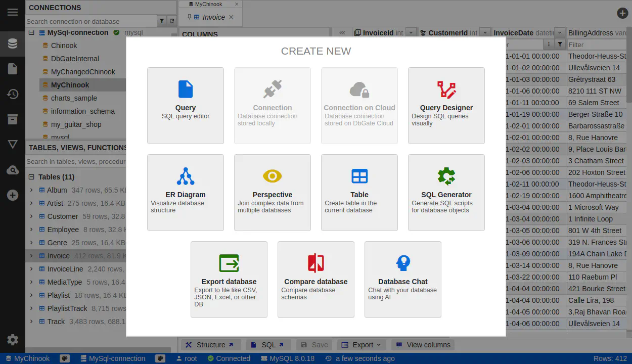
Task: Click the Export database tile
Action: pos(229,279)
